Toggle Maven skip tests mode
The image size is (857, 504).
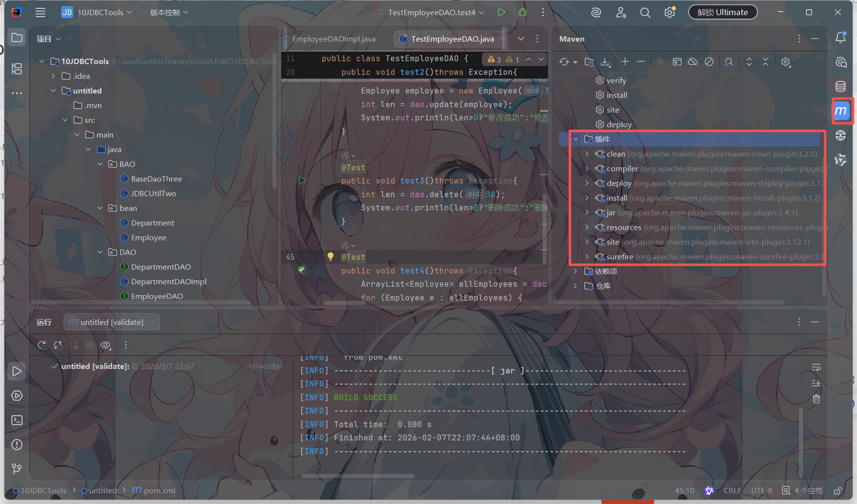pos(709,62)
